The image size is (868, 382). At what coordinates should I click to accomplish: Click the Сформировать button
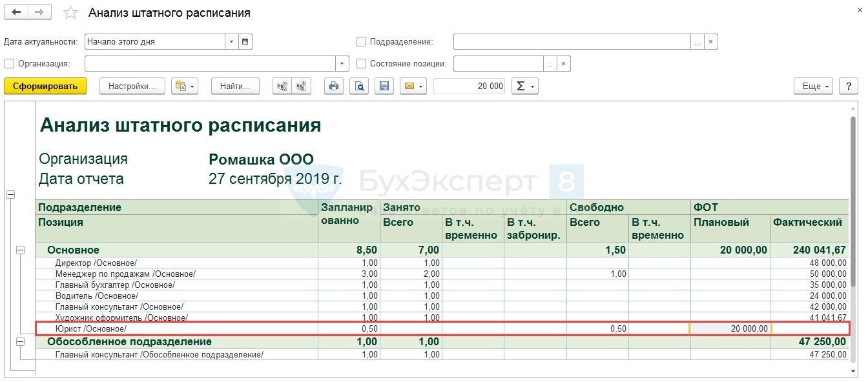point(45,86)
